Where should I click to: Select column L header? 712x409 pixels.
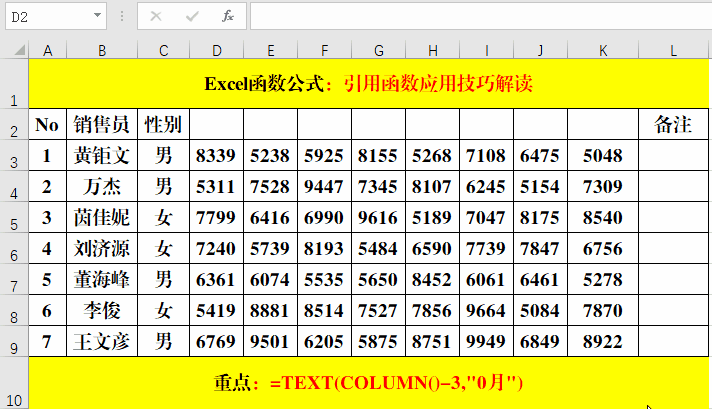click(674, 50)
